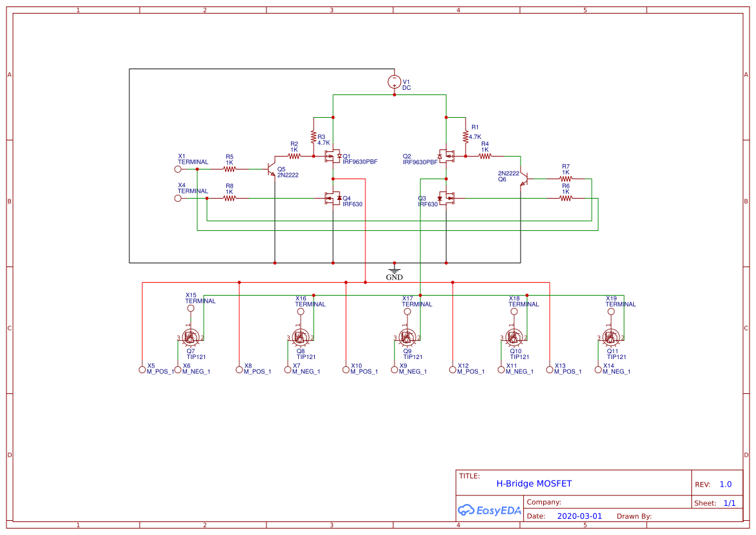Select the X19 terminal circle
Viewport: 756px width, 535px height.
(x=611, y=312)
